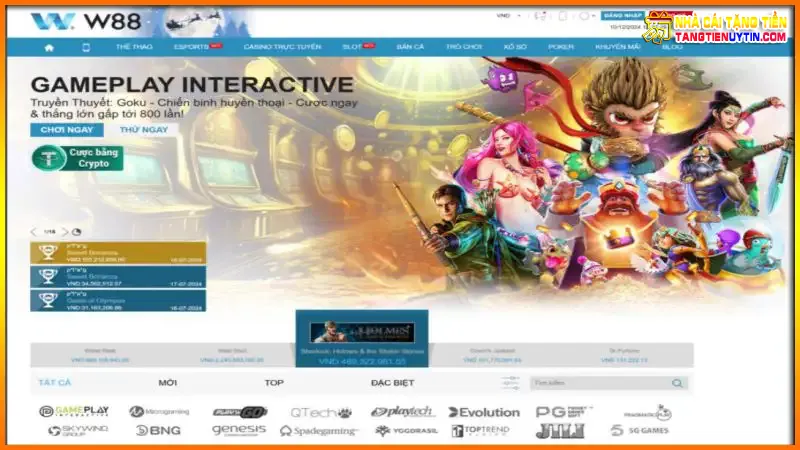Open the Khuyến Mãi menu
800x450 pixels.
[617, 47]
